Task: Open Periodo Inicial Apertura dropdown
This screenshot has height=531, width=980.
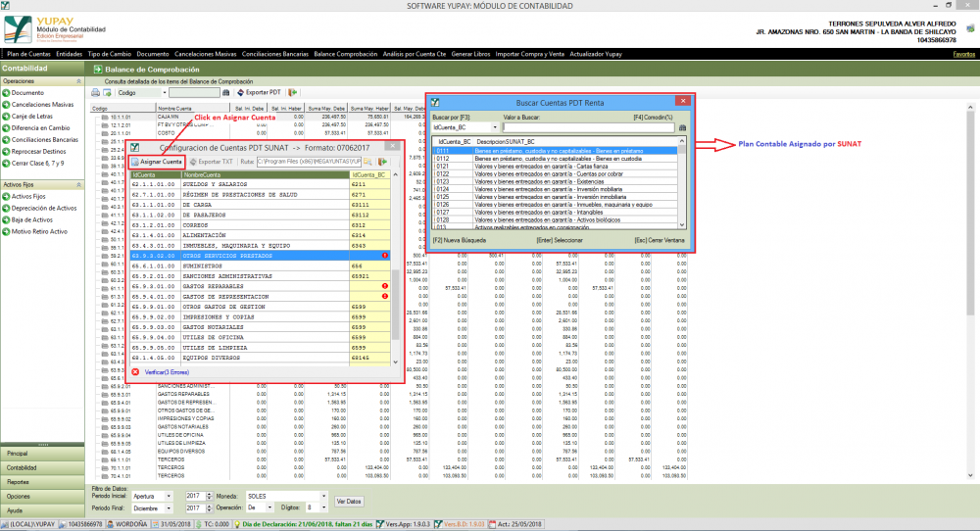Action: pyautogui.click(x=169, y=496)
